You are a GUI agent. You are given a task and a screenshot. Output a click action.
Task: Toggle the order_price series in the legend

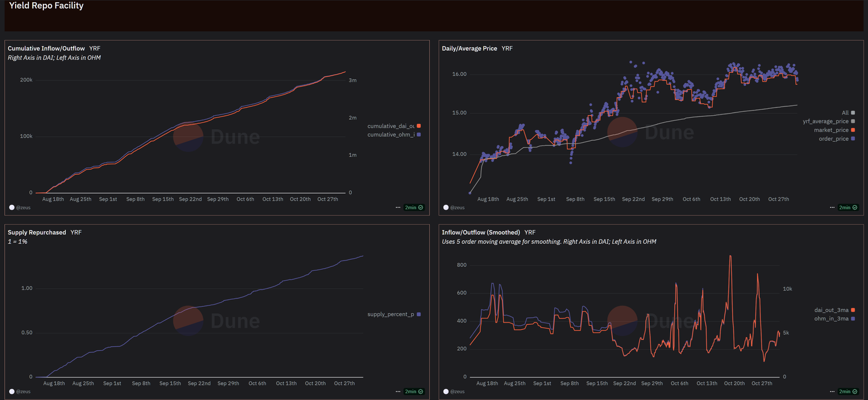click(833, 139)
